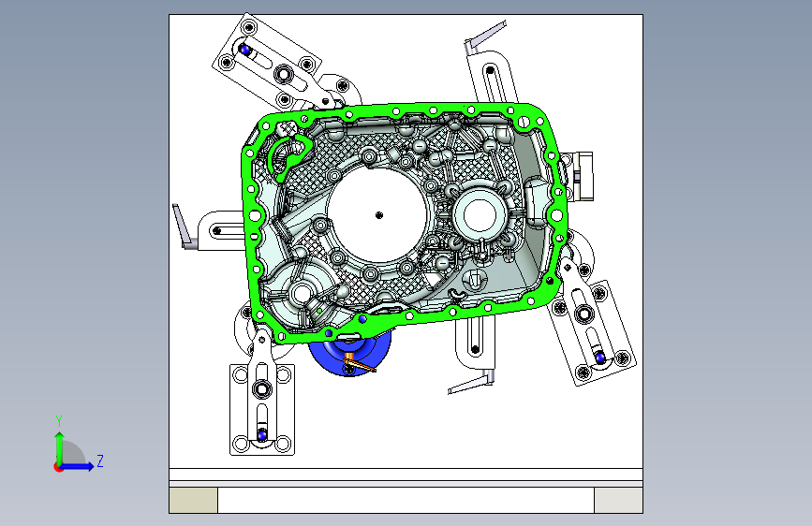Select the smaller round bore right of center
Image resolution: width=812 pixels, height=526 pixels.
click(x=480, y=215)
